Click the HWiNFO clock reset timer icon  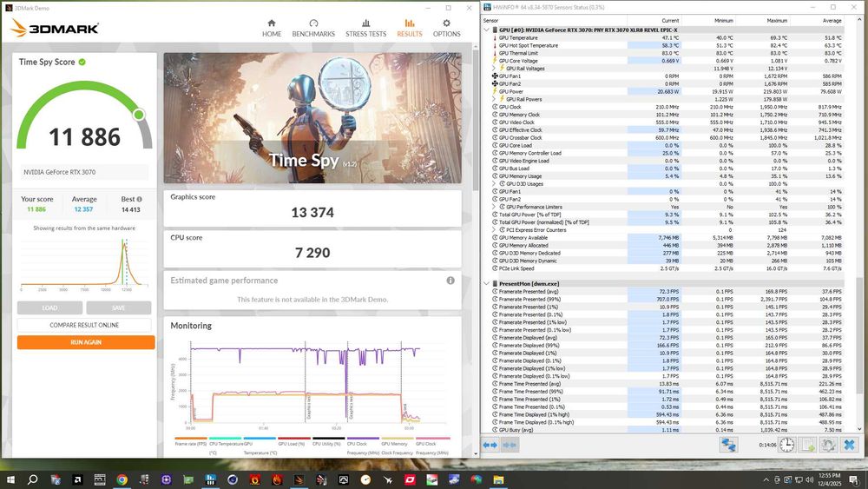786,445
